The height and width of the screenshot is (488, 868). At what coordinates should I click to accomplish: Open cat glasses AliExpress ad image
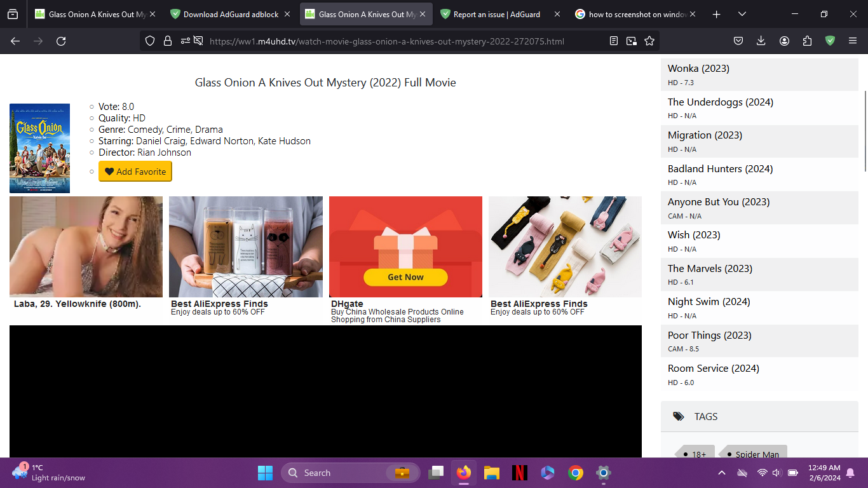pos(246,247)
